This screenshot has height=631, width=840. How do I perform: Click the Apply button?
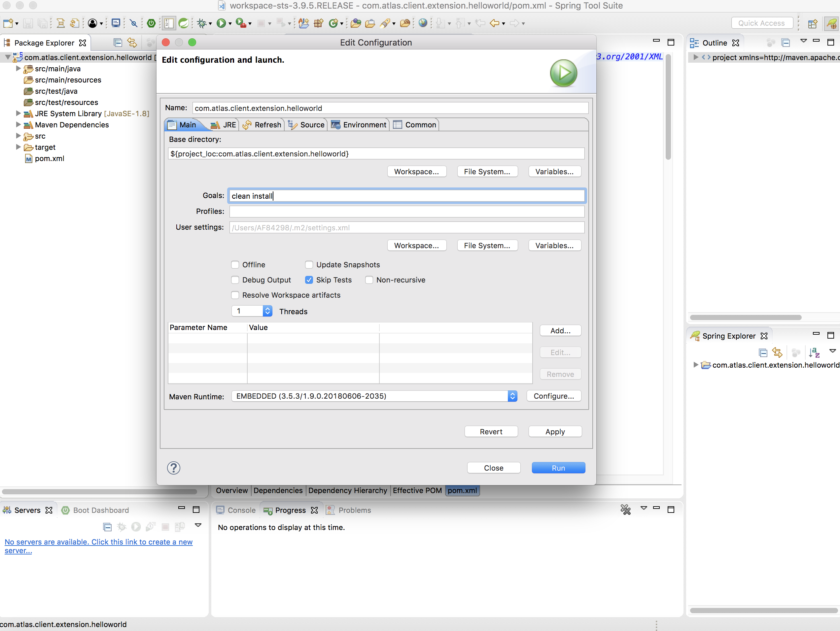click(x=555, y=432)
